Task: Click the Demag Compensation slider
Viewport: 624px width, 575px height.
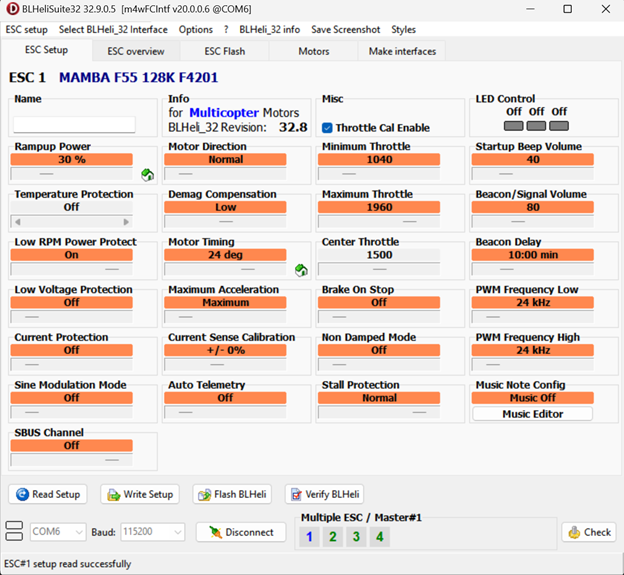Action: [x=225, y=222]
